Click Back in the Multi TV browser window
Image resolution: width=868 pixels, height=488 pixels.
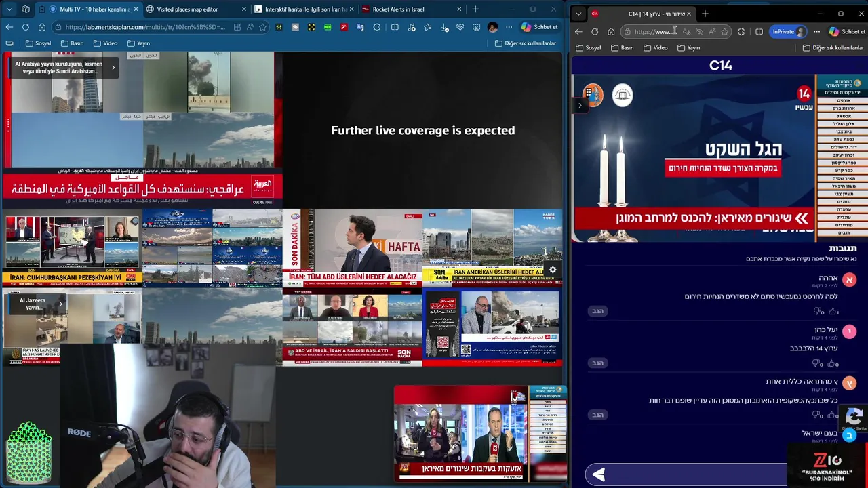(x=9, y=27)
